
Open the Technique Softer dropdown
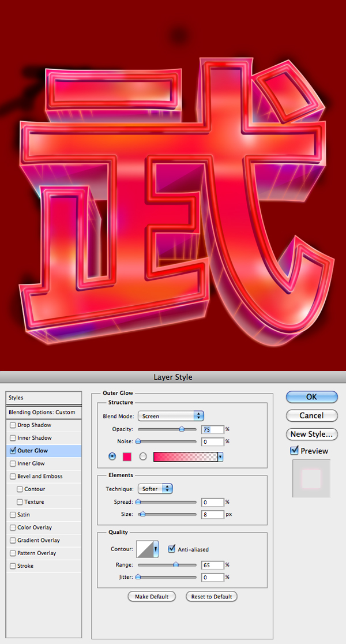click(155, 489)
